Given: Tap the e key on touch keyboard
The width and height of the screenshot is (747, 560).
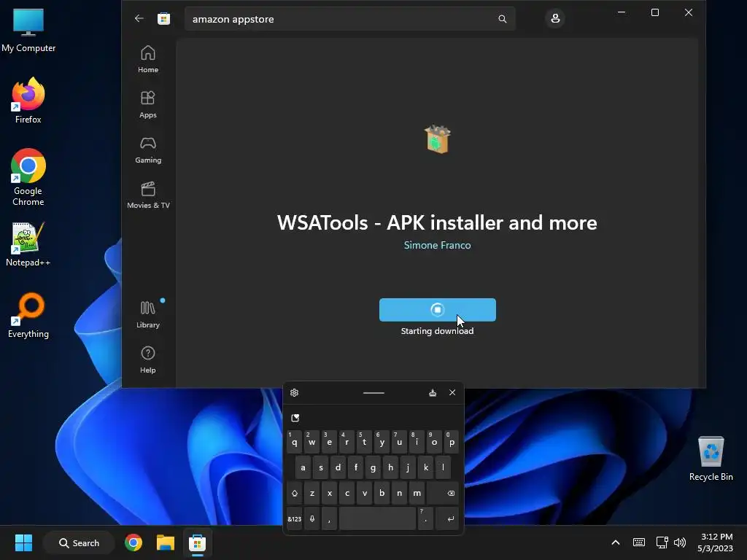Looking at the screenshot, I should 329,442.
